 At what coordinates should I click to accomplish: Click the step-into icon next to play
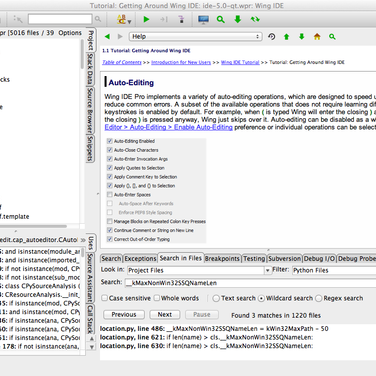pos(164,19)
